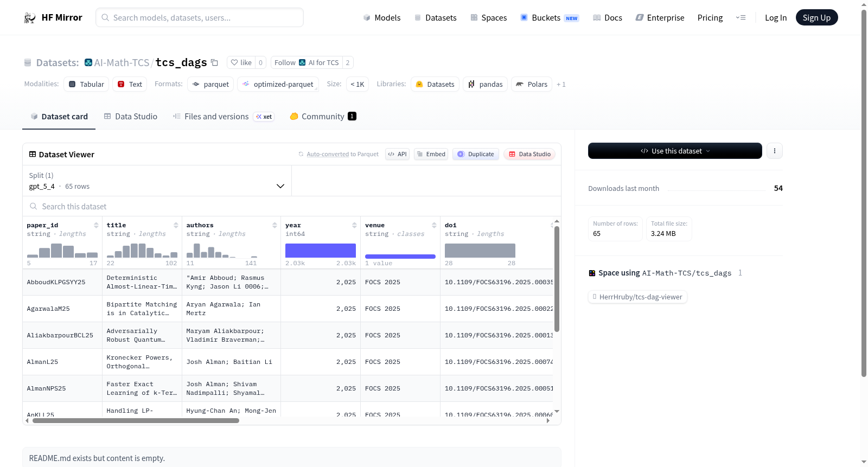Open Spaces in the navbar

[x=488, y=17]
